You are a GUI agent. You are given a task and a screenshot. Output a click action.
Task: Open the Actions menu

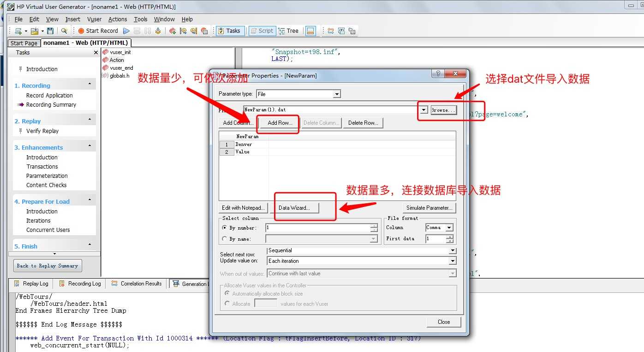click(118, 19)
